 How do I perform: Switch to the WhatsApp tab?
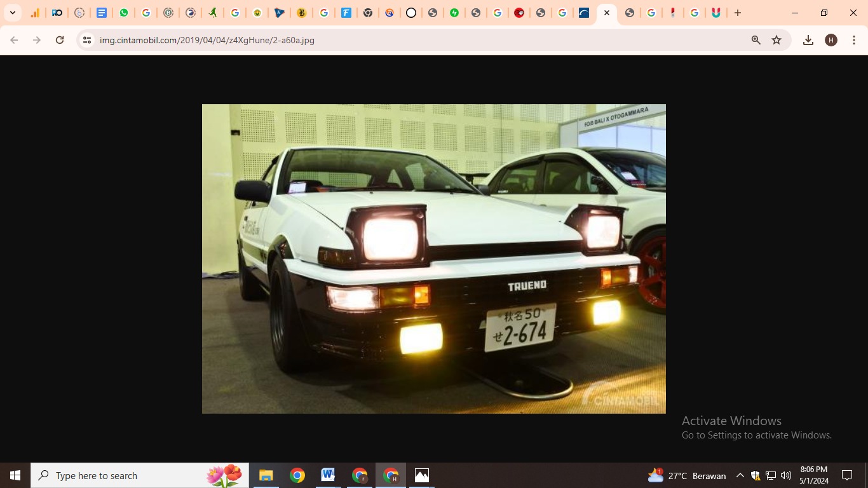[x=124, y=13]
